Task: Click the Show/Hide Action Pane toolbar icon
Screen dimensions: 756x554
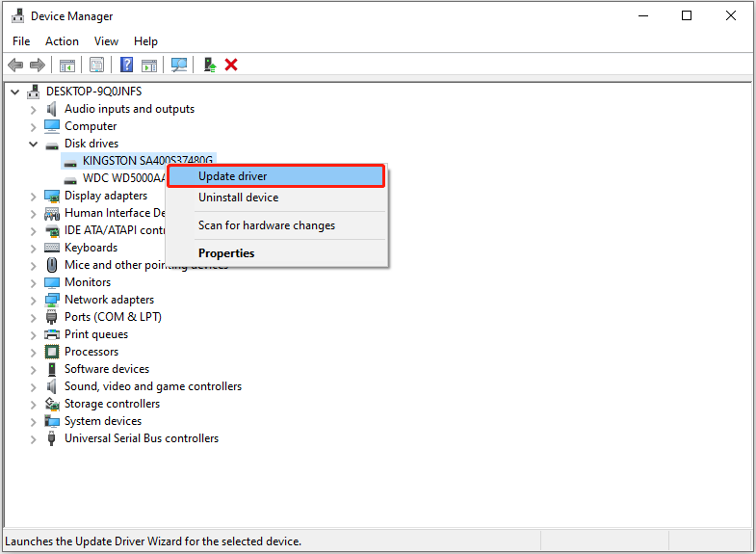Action: 149,66
